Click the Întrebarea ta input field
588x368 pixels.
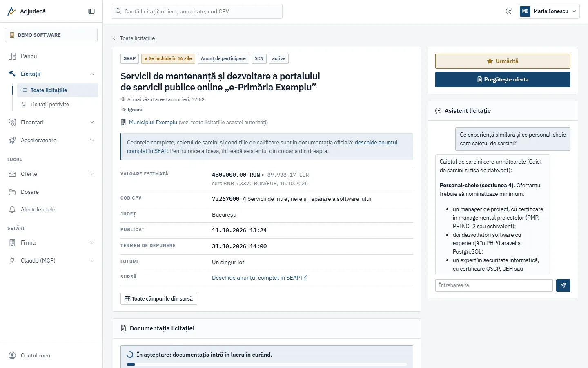tap(494, 285)
